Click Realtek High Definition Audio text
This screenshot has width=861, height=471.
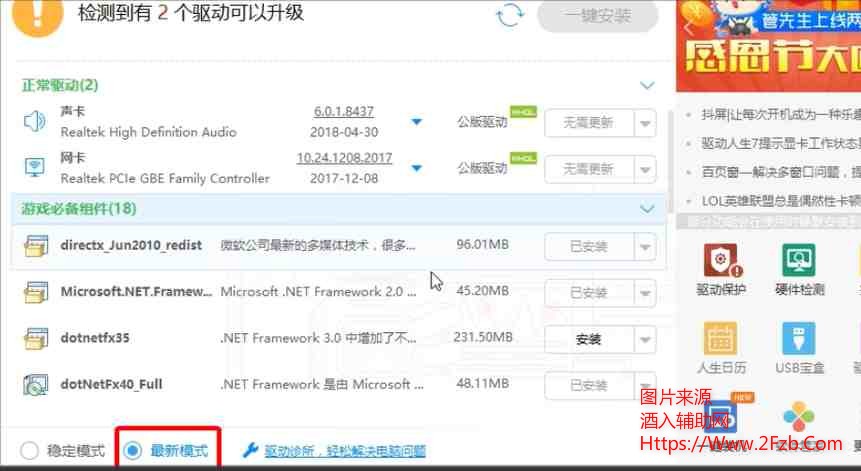pyautogui.click(x=148, y=132)
